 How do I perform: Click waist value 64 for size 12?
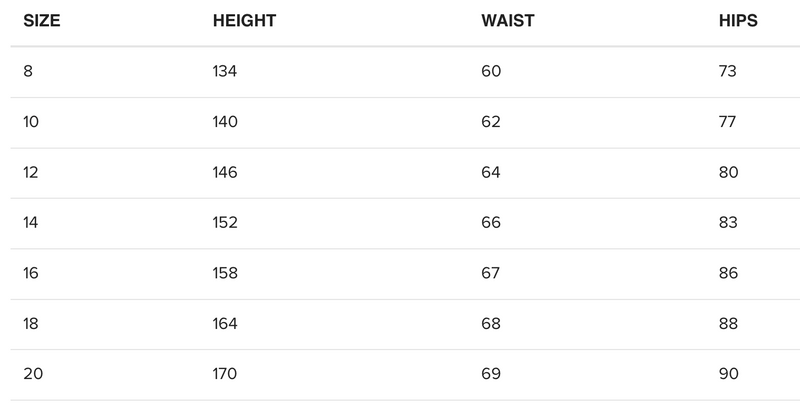[491, 173]
